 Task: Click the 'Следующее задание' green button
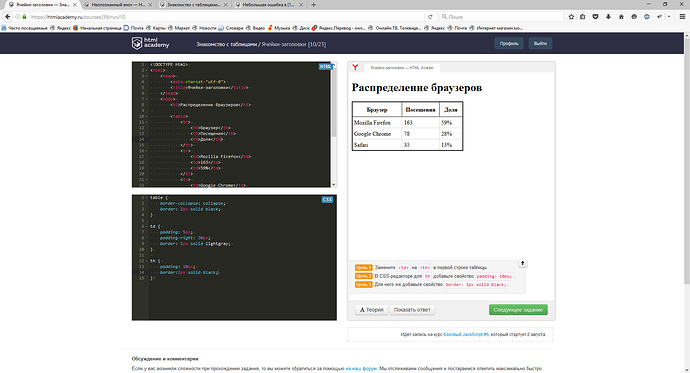click(x=518, y=310)
